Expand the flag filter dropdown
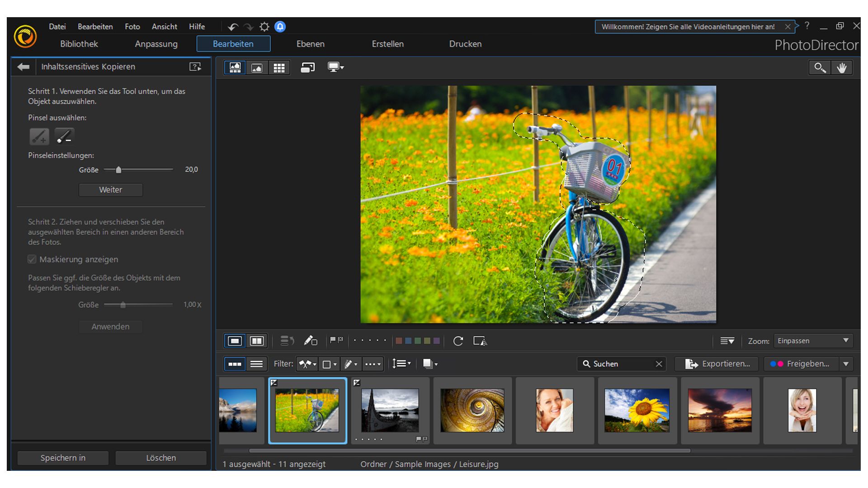The height and width of the screenshot is (488, 868). pos(315,364)
